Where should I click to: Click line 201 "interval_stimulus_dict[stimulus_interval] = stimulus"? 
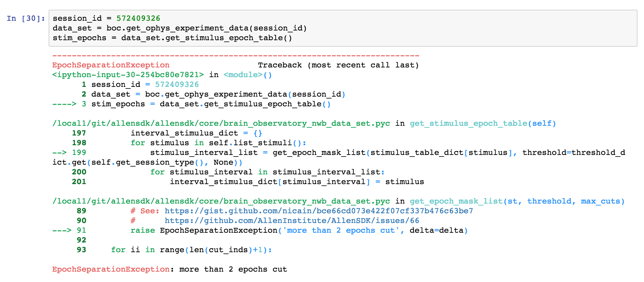[297, 182]
